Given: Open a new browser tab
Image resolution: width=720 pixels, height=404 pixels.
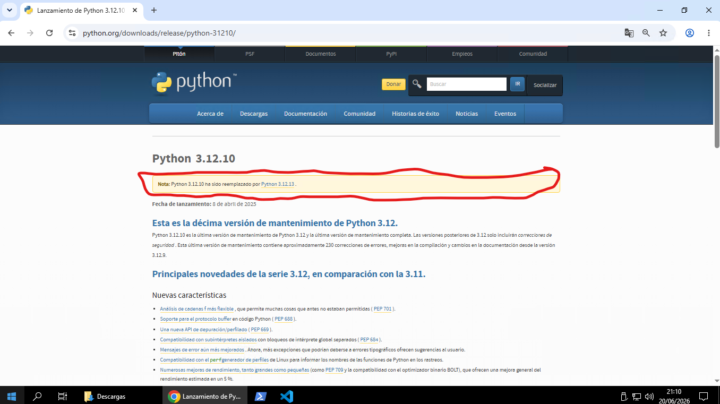Looking at the screenshot, I should point(154,10).
